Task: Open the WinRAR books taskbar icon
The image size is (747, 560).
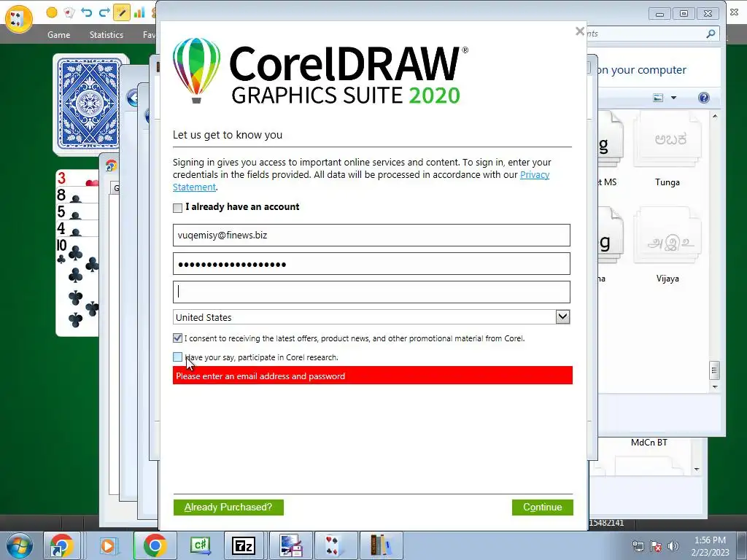Action: [x=381, y=545]
